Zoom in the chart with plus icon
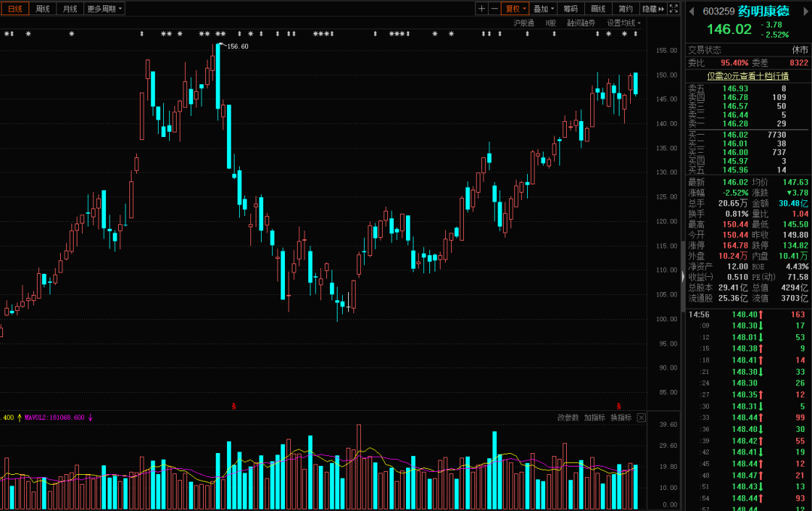This screenshot has width=812, height=511. pos(482,9)
